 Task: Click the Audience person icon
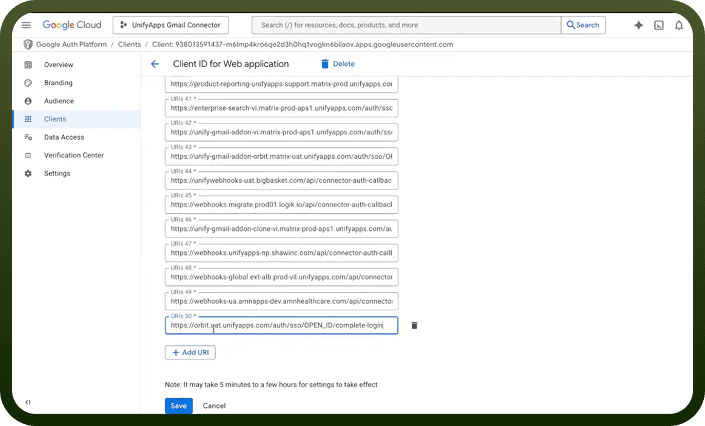28,101
